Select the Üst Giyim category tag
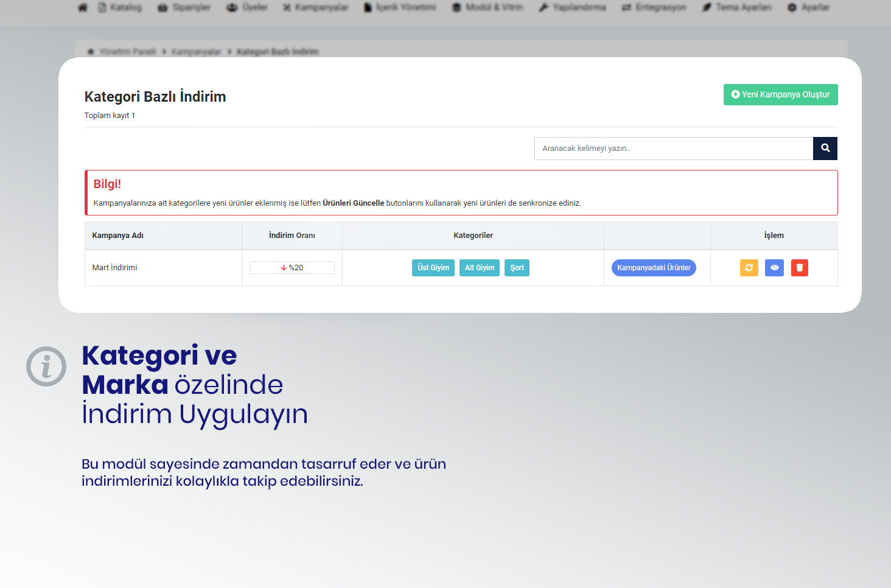Image resolution: width=891 pixels, height=588 pixels. click(x=433, y=268)
